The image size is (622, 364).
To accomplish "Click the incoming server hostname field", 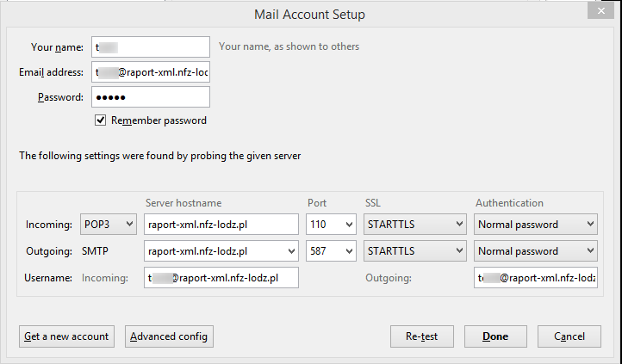I will point(221,225).
